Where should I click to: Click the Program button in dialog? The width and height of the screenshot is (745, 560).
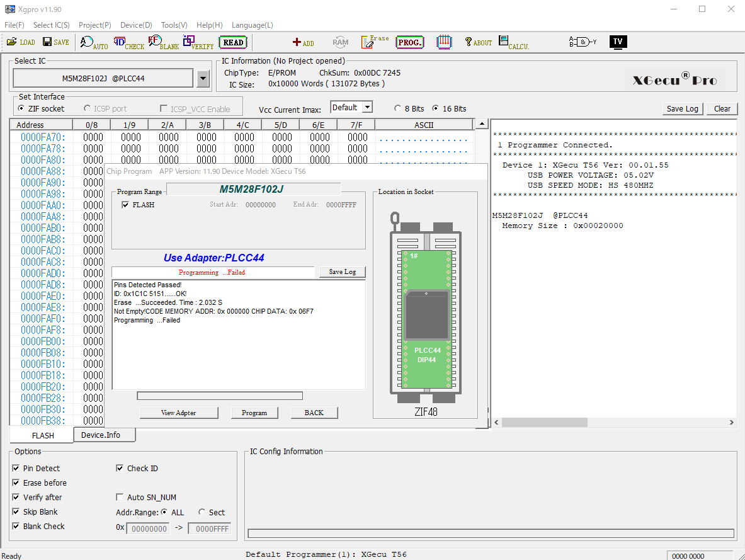point(254,413)
